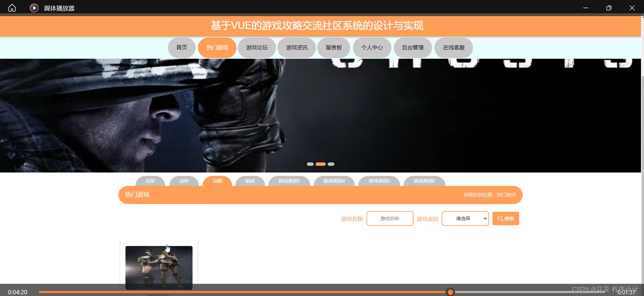Image resolution: width=644 pixels, height=296 pixels.
Task: Click the media player play logo icon
Action: 34,8
